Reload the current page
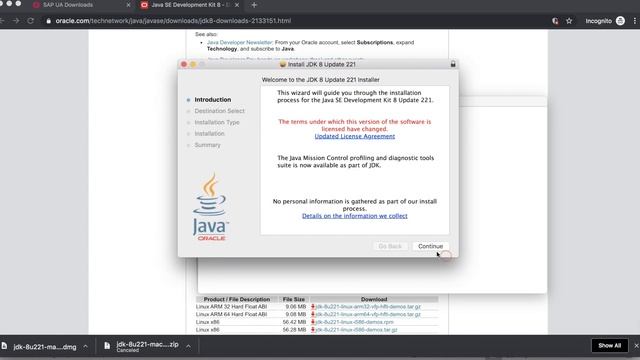 click(x=31, y=21)
